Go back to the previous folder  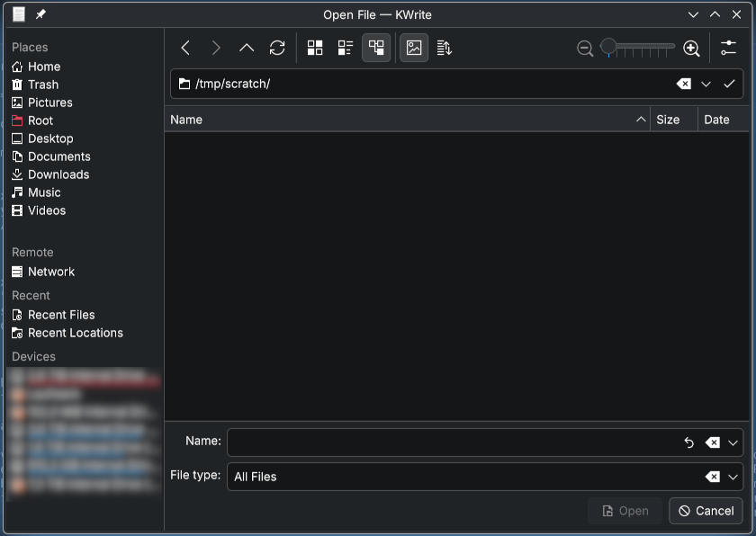point(185,48)
